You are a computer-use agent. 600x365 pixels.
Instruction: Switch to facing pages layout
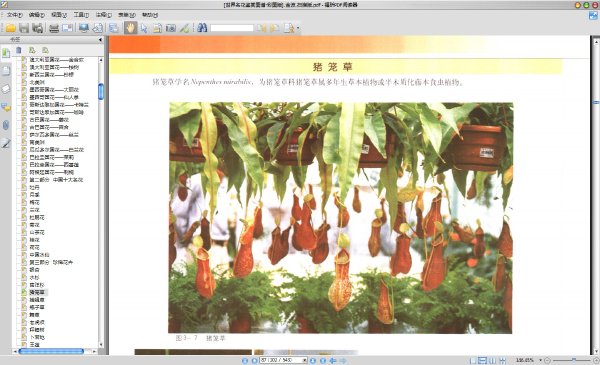click(x=492, y=360)
